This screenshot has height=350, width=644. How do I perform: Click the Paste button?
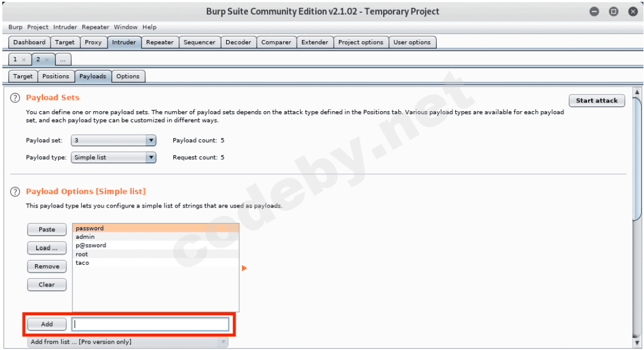[47, 229]
